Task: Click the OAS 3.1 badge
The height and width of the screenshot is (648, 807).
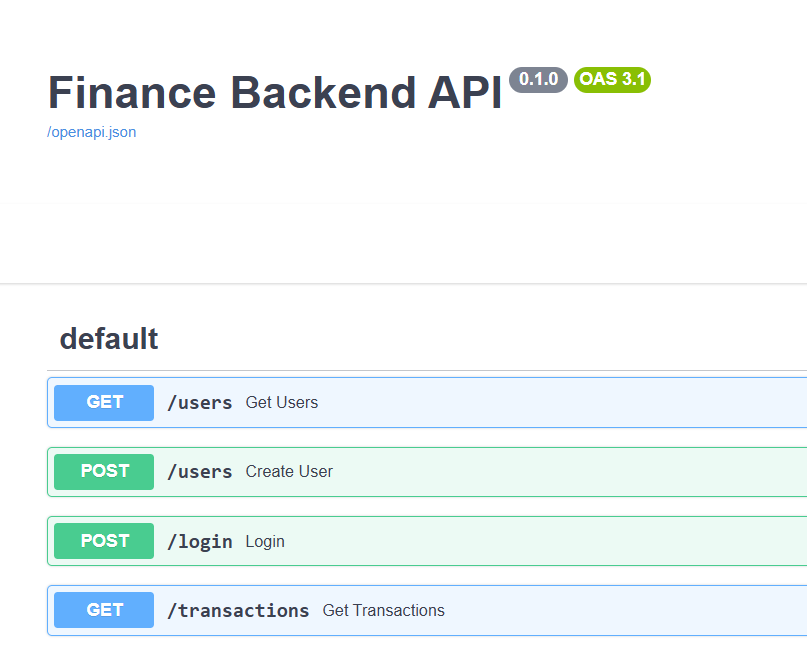Action: [612, 79]
